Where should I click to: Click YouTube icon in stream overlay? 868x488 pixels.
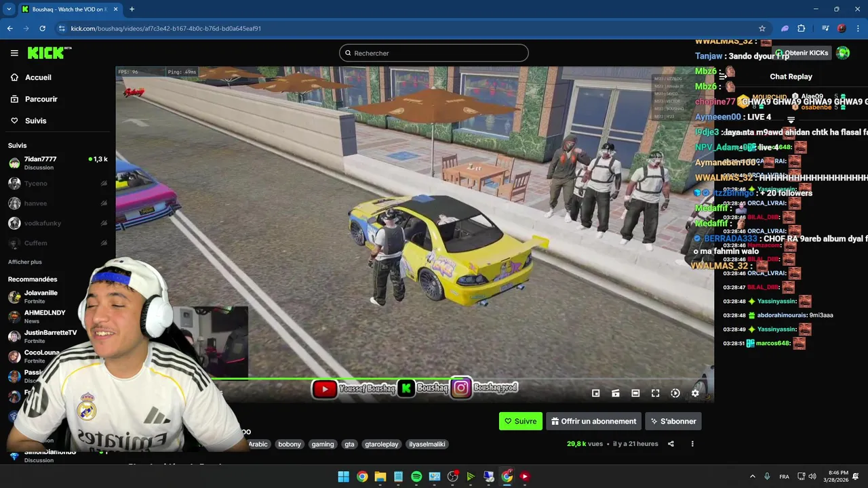(325, 388)
